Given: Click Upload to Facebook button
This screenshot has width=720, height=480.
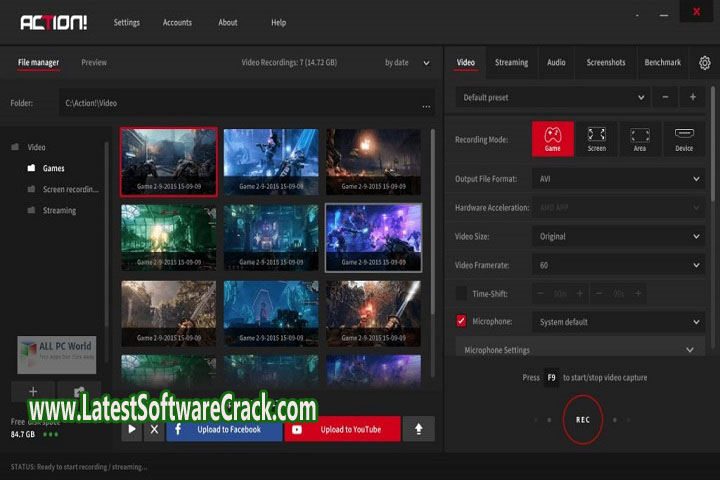Looking at the screenshot, I should click(224, 429).
